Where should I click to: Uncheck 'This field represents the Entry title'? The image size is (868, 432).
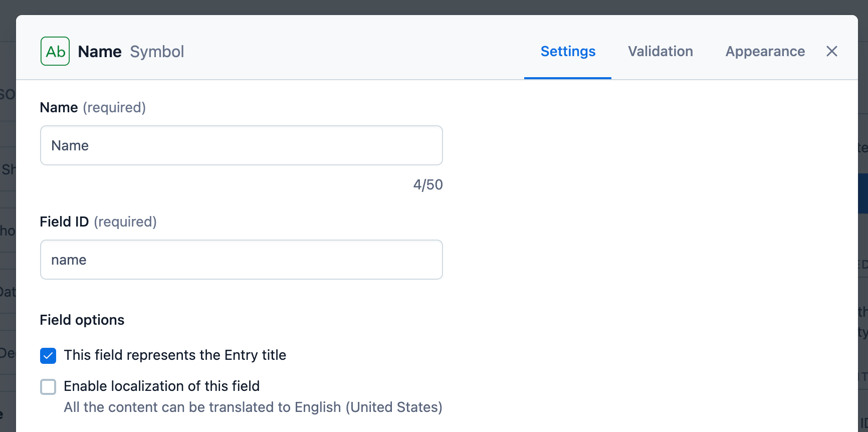pyautogui.click(x=48, y=356)
